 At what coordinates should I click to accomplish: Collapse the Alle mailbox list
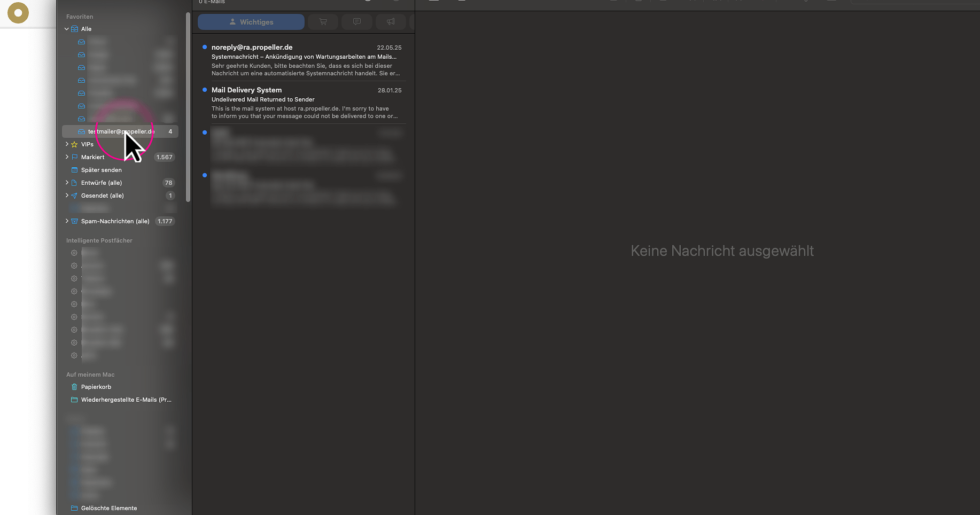tap(66, 29)
